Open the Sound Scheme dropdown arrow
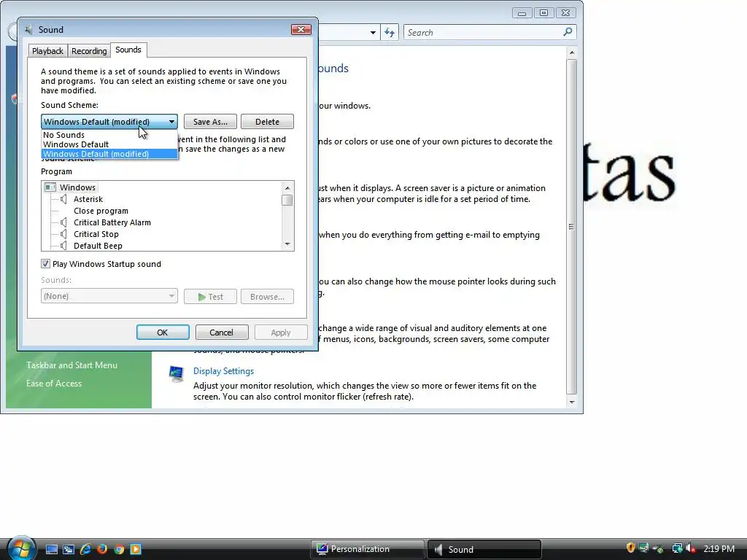Image resolution: width=747 pixels, height=560 pixels. tap(171, 122)
